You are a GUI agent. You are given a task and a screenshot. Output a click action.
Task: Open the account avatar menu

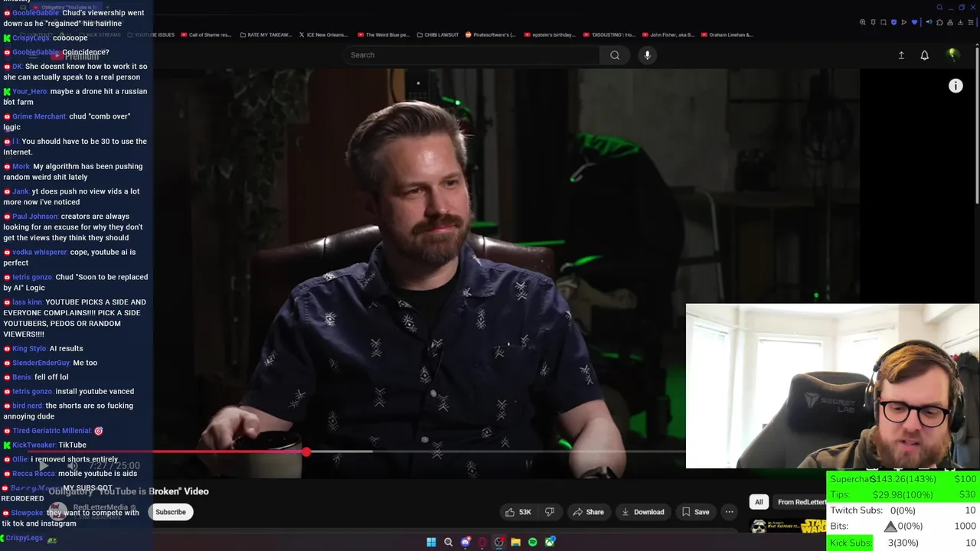[952, 54]
